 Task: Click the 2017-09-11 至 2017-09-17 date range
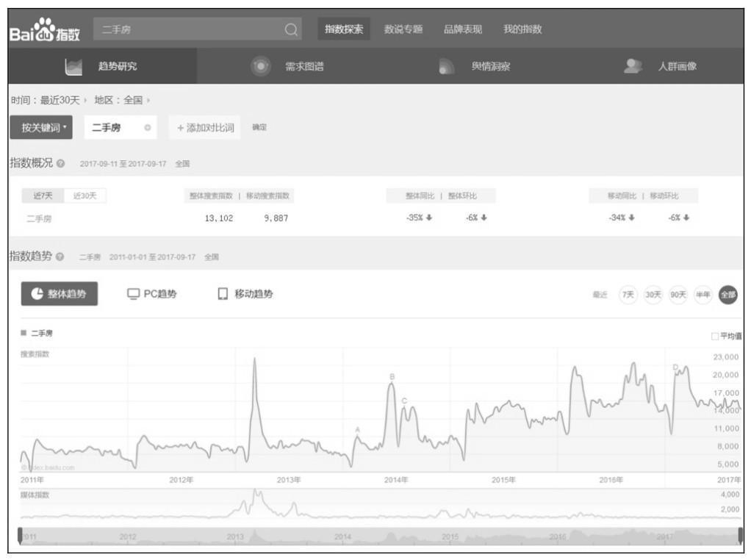123,164
